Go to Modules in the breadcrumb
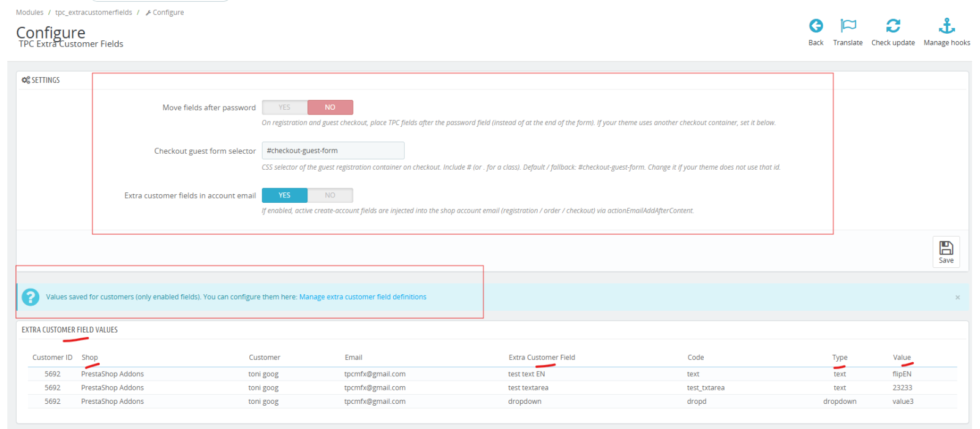 click(29, 12)
